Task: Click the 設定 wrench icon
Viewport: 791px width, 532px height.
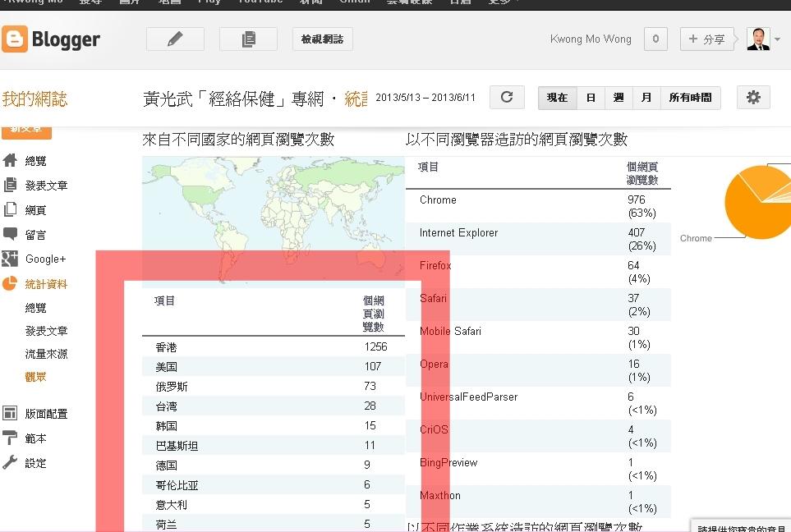Action: (10, 462)
